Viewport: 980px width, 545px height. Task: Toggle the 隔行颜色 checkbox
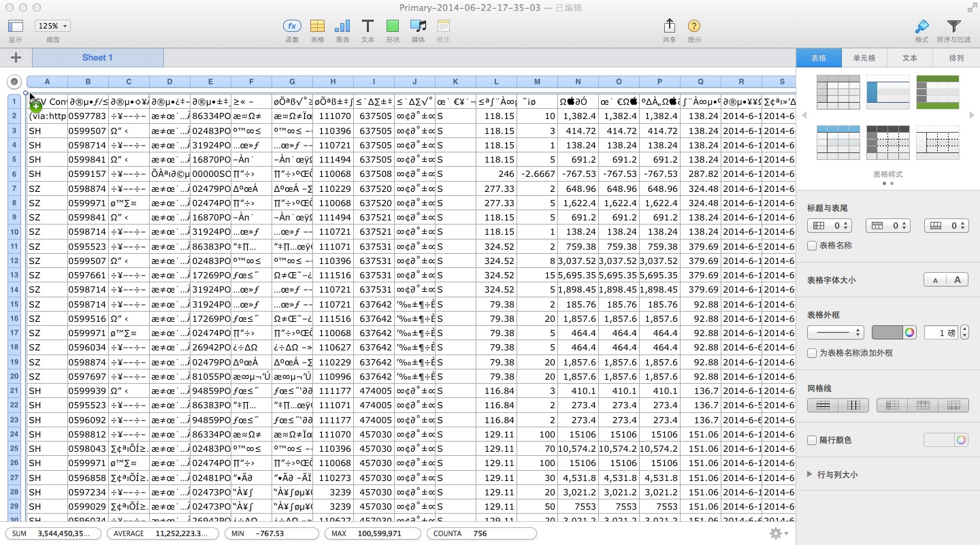(812, 440)
